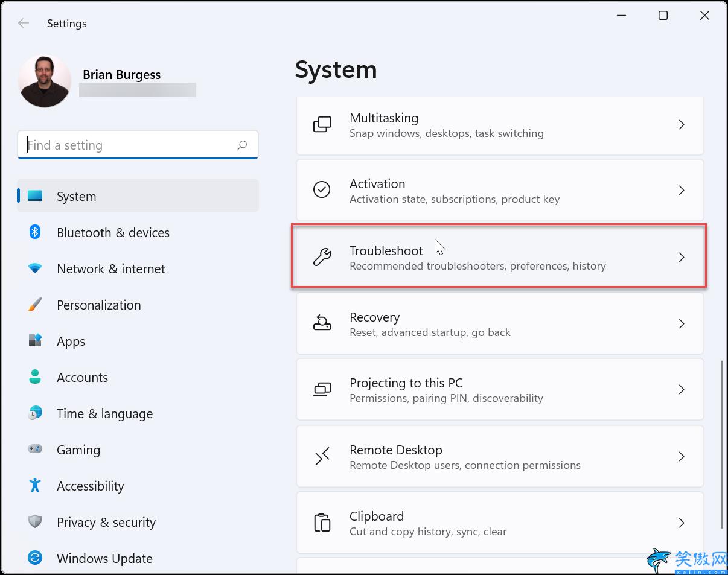728x575 pixels.
Task: Click the Accounts person icon
Action: click(35, 377)
